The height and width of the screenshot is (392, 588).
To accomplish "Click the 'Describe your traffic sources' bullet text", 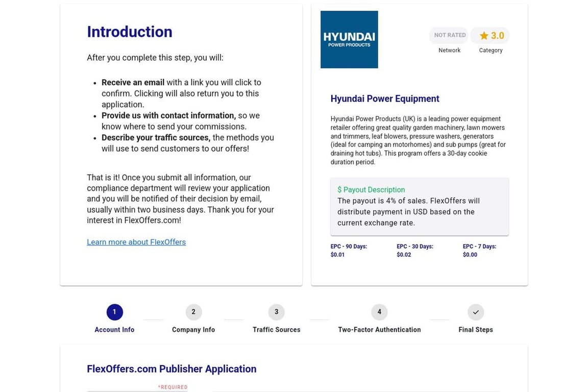I will click(156, 138).
